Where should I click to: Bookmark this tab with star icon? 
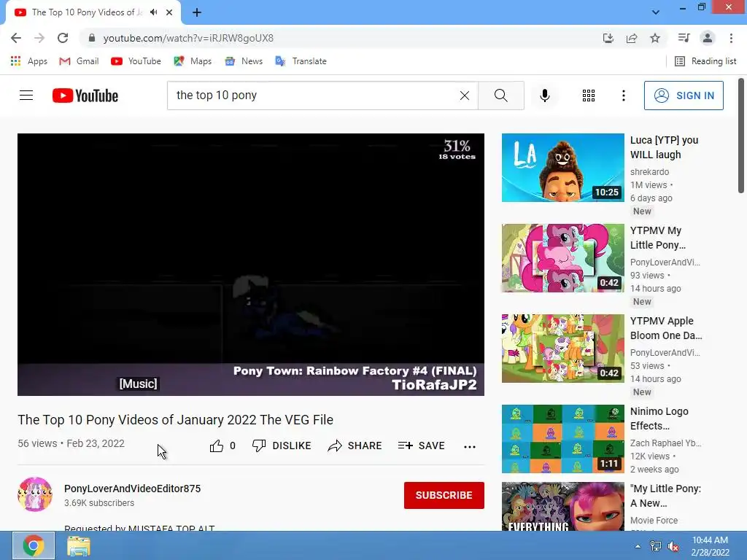point(655,38)
